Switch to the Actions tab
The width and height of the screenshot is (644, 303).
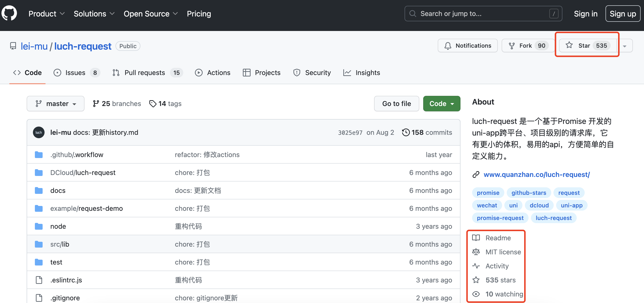click(x=213, y=73)
